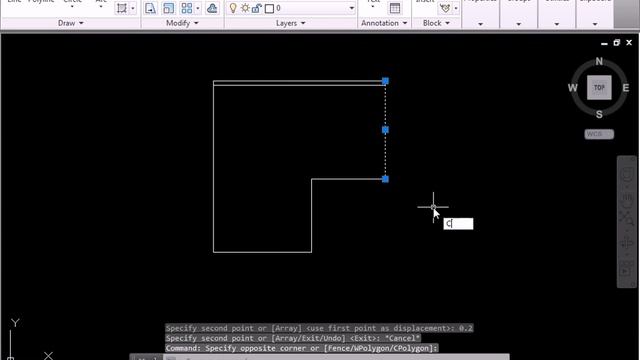Select the Stretch tool in Modify panel
640x360 pixels.
(x=150, y=8)
